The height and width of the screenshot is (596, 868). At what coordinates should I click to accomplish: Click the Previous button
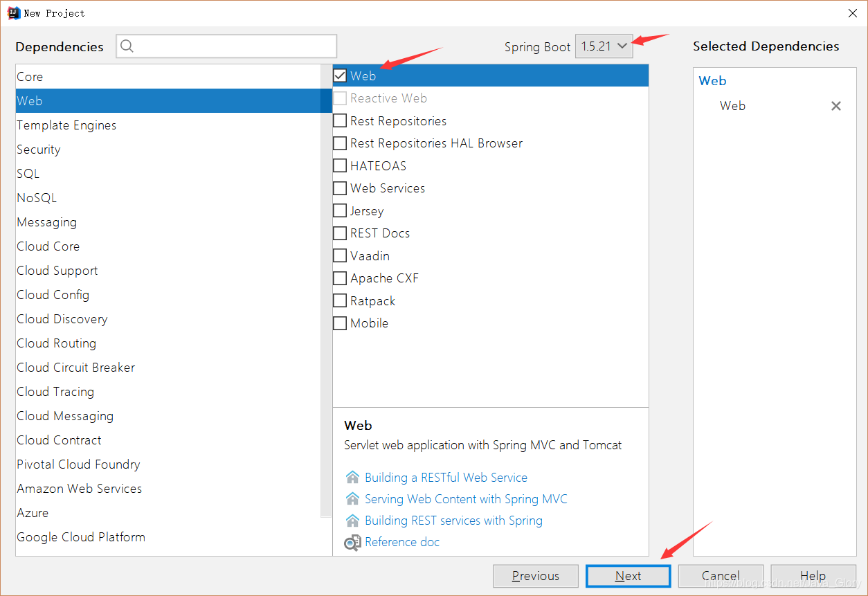(536, 576)
